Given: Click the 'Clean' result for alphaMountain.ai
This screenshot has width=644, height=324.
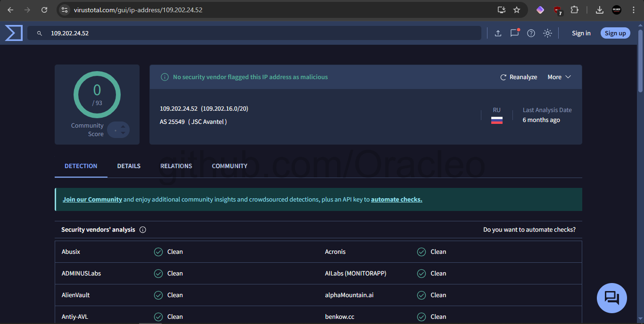Looking at the screenshot, I should pos(438,295).
